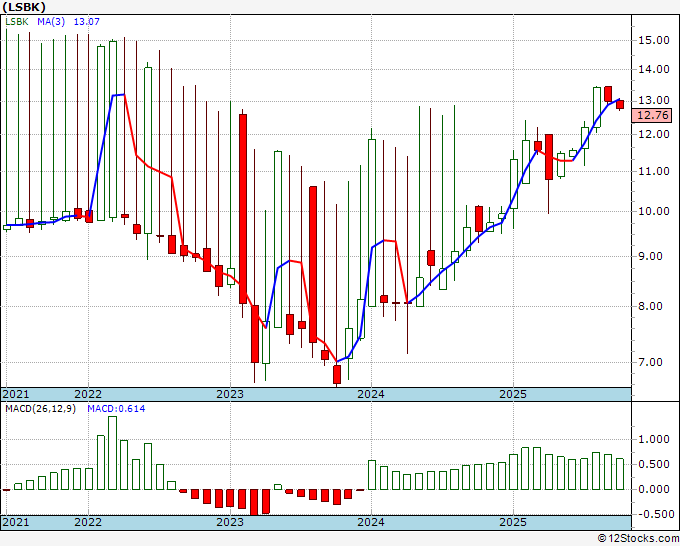Viewport: 680px width, 546px height.
Task: Click 2022 on the MACD timeline
Action: tap(88, 522)
